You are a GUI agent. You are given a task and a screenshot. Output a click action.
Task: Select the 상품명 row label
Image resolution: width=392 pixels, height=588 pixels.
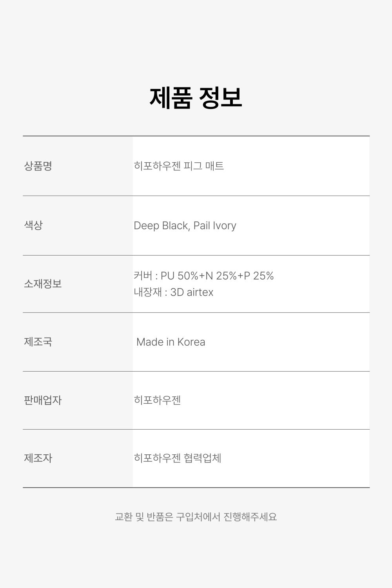tap(38, 166)
